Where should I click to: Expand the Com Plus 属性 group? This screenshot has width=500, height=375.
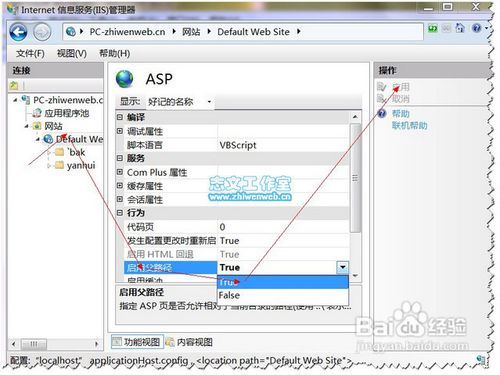pyautogui.click(x=120, y=172)
